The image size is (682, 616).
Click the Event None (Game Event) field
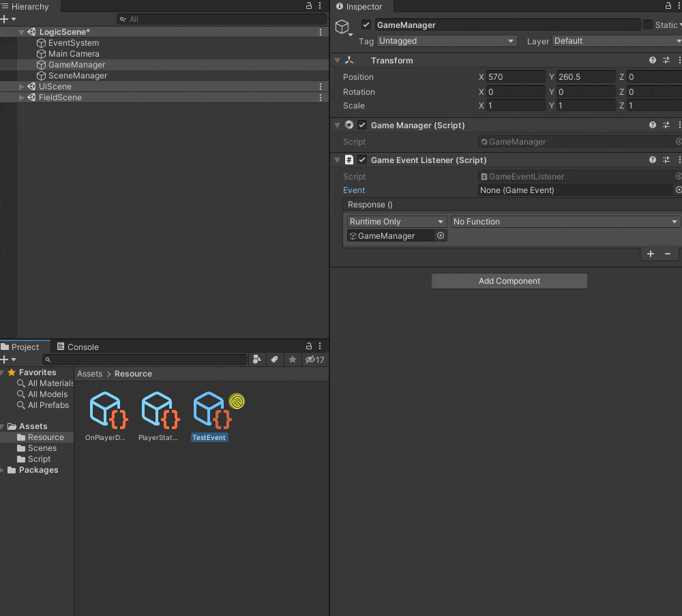[x=575, y=190]
